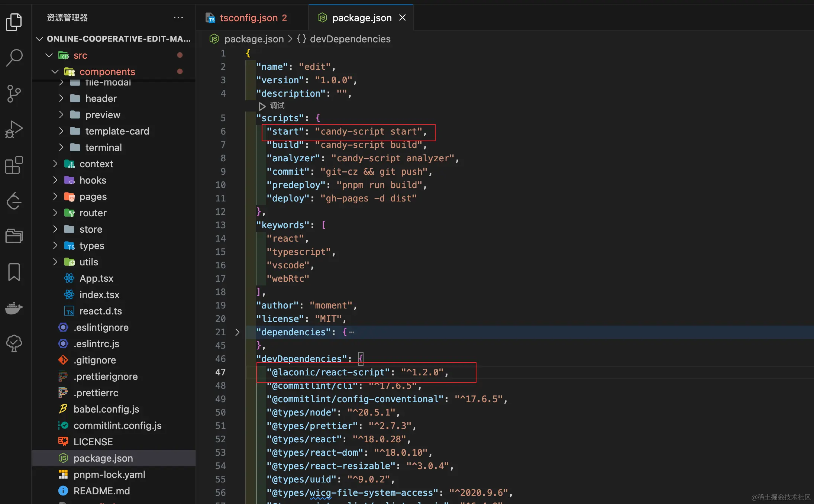Click devDependencies in the breadcrumb
Screen dimensions: 814x504
pyautogui.click(x=350, y=39)
